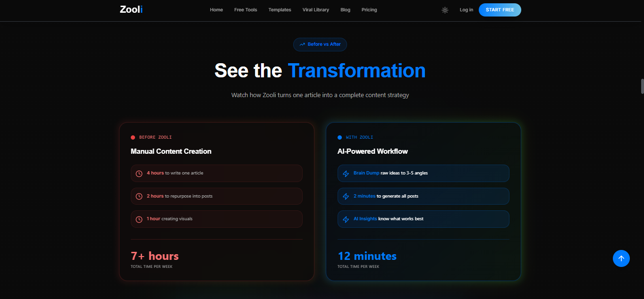Toggle the light/dark theme sun icon
The image size is (644, 299).
coord(445,10)
